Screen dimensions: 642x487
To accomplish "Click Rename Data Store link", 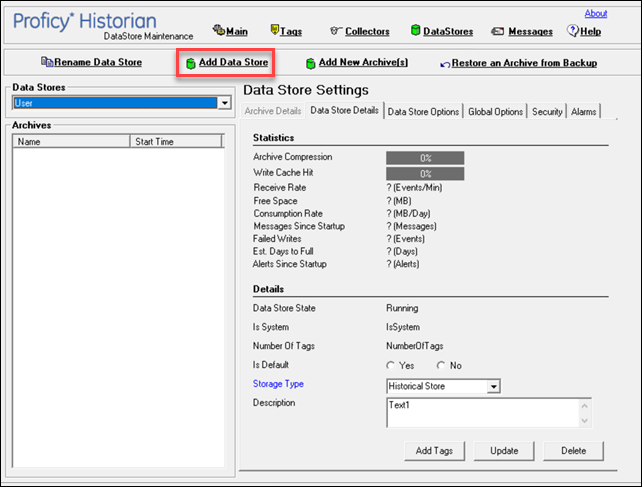I will (98, 62).
